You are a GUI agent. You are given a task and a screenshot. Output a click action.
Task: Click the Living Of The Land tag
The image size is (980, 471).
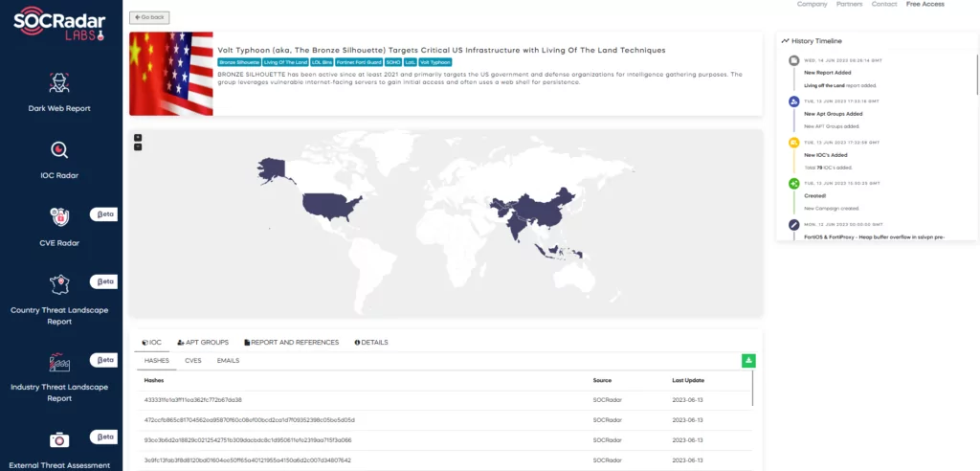click(x=285, y=62)
